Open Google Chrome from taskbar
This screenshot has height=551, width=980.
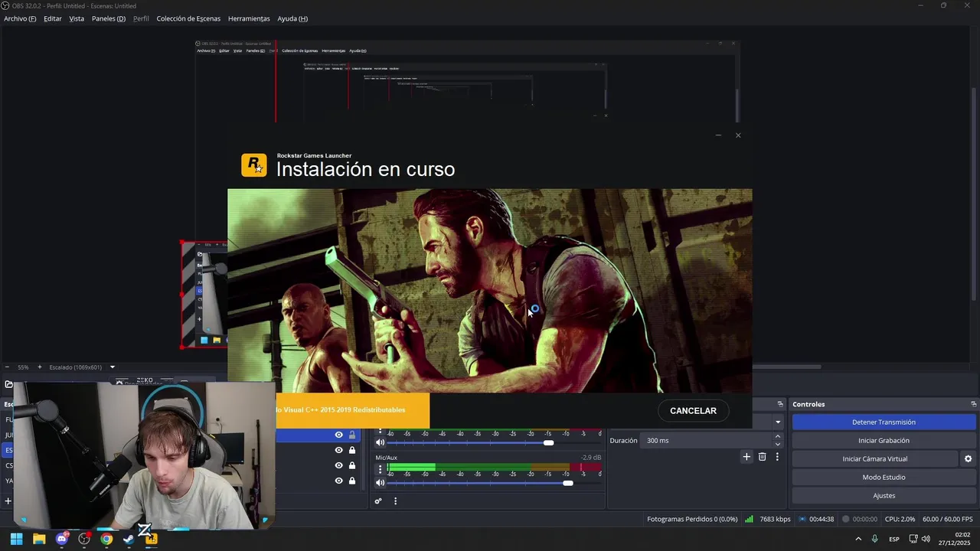pyautogui.click(x=106, y=539)
